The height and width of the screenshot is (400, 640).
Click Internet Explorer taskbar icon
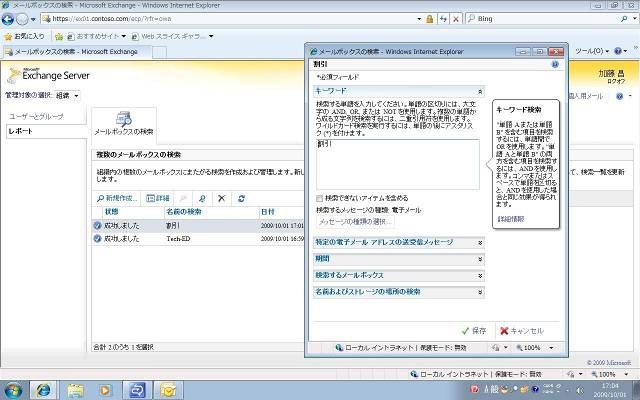pos(44,390)
